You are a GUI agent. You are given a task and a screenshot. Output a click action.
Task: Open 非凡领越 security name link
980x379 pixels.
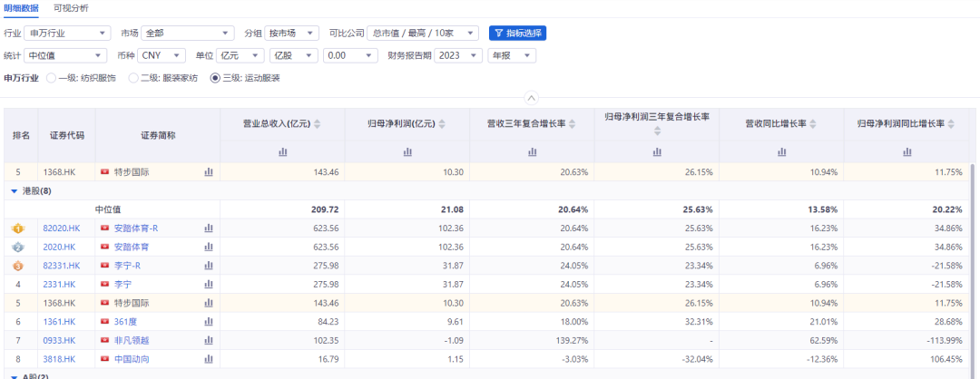click(132, 341)
